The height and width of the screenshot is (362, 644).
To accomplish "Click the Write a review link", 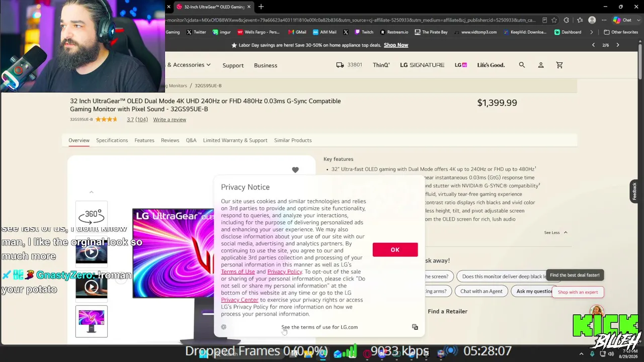I will tap(170, 120).
